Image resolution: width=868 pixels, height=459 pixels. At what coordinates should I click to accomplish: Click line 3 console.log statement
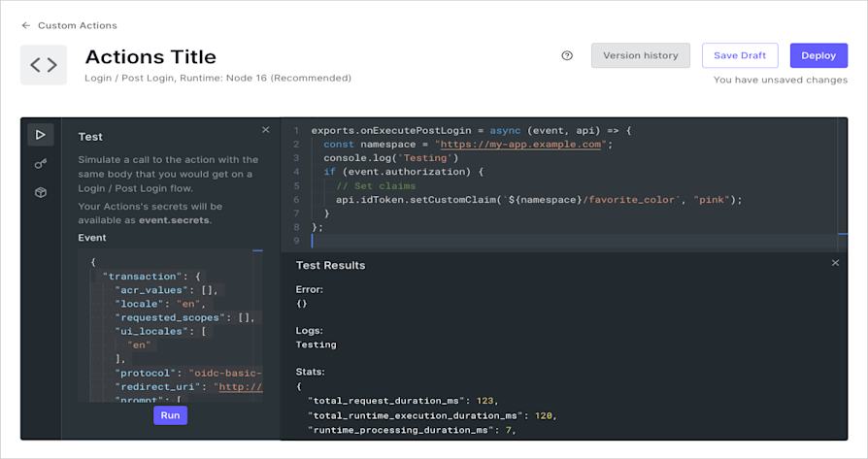tap(391, 158)
